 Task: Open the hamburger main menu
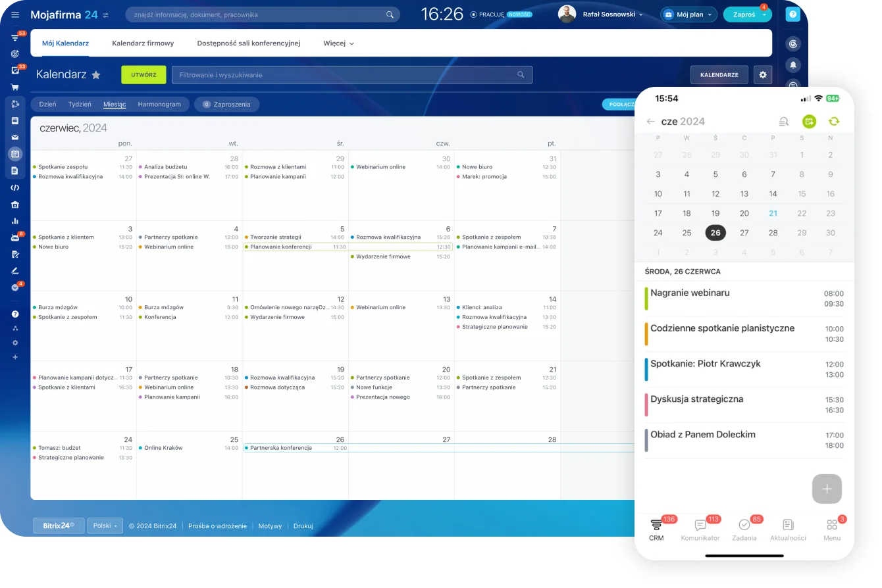[x=15, y=14]
